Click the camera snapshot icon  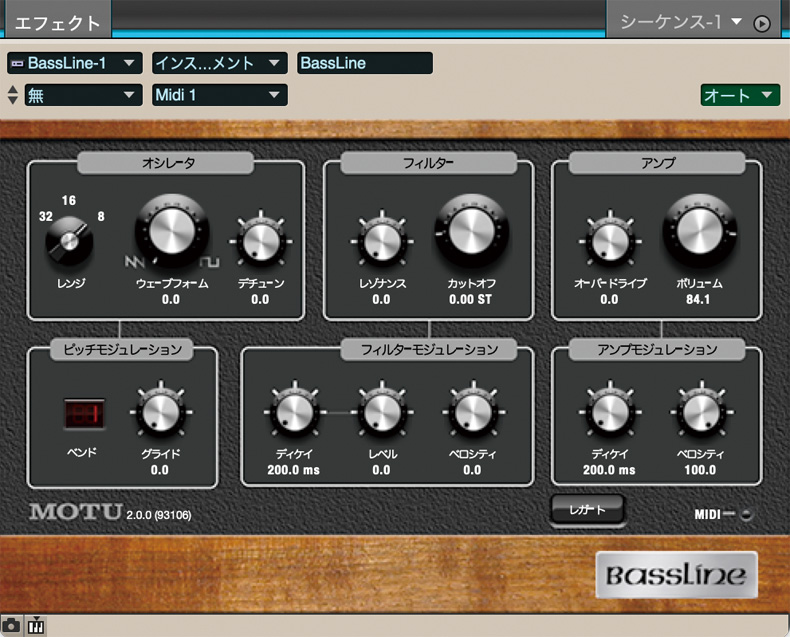pyautogui.click(x=11, y=626)
